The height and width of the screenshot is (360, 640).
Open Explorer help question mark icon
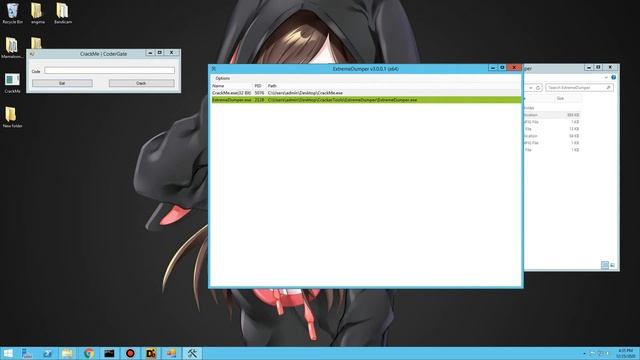tap(613, 77)
